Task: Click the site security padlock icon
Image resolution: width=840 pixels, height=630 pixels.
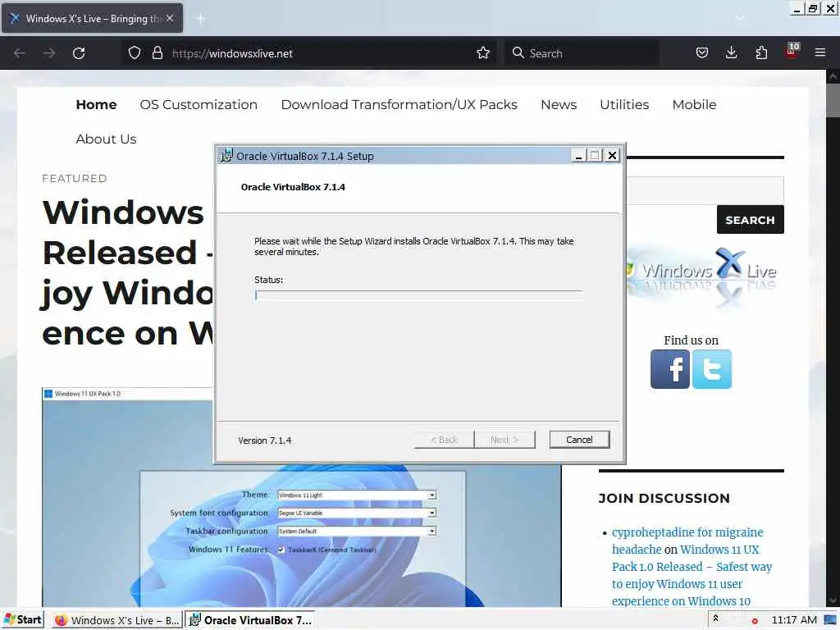Action: point(157,53)
